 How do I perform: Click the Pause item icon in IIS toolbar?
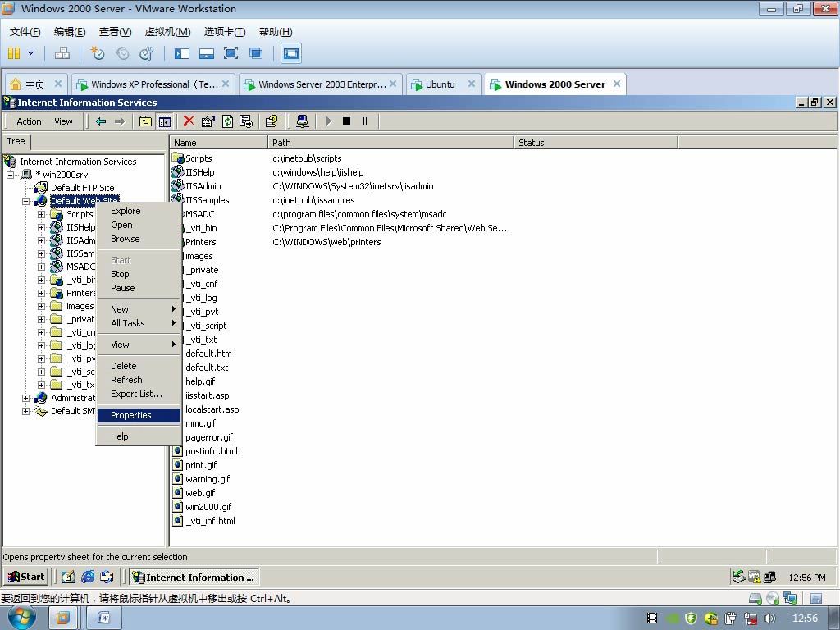[365, 121]
